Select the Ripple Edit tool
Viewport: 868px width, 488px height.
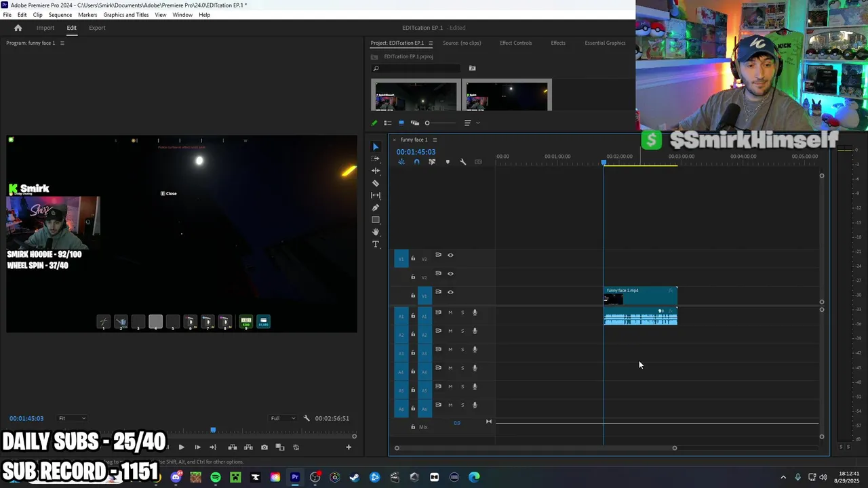(x=376, y=171)
